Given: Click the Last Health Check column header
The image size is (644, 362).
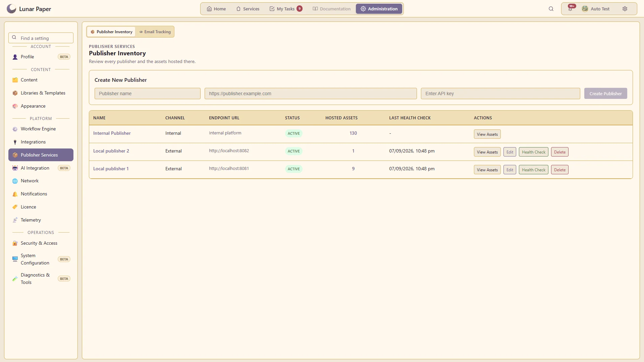Looking at the screenshot, I should pyautogui.click(x=410, y=118).
